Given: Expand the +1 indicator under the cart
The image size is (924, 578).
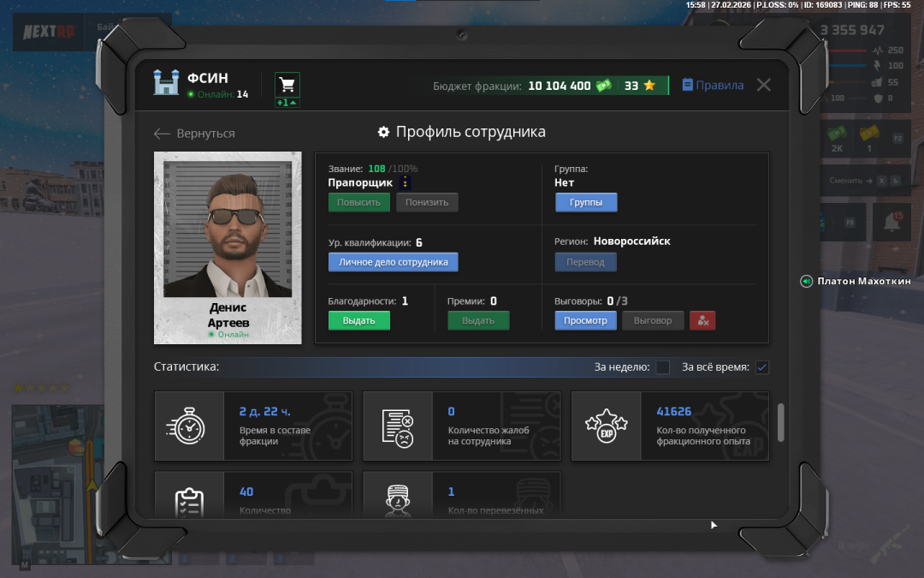Looking at the screenshot, I should coord(287,103).
